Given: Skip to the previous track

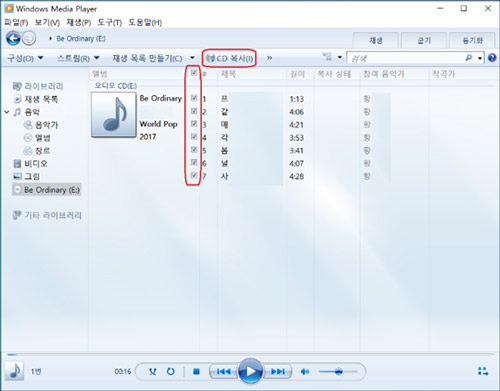Looking at the screenshot, I should click(223, 371).
